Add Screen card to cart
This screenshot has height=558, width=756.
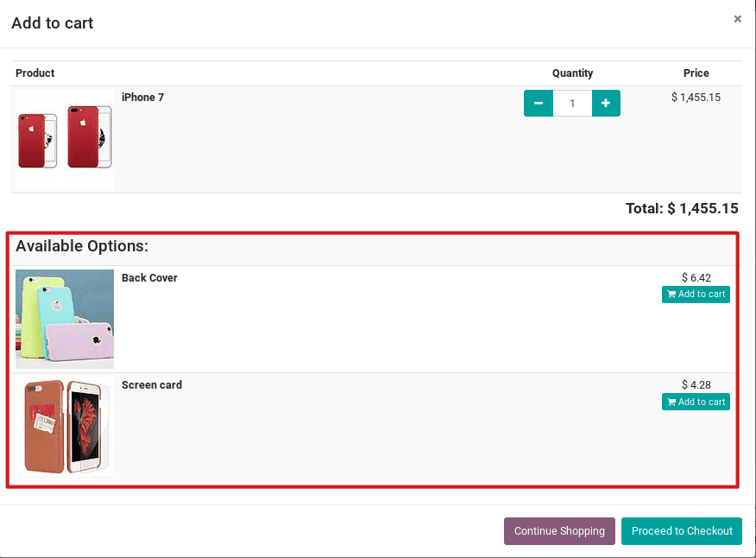tap(696, 402)
